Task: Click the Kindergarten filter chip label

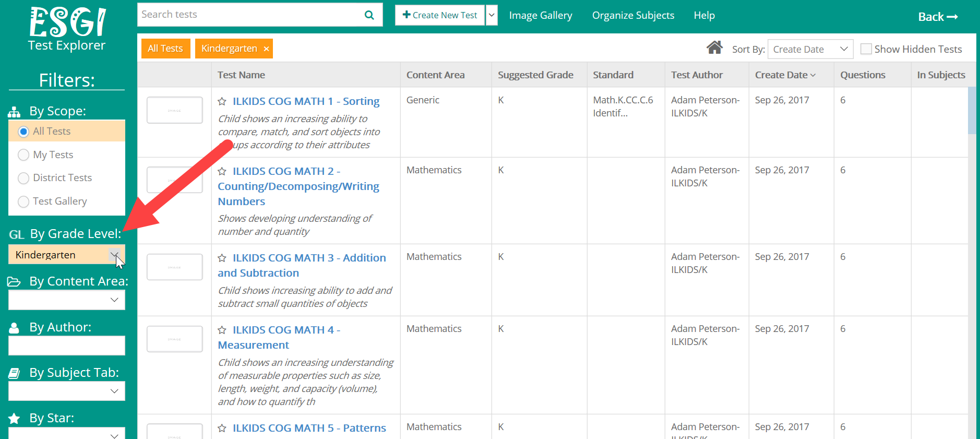Action: click(229, 49)
